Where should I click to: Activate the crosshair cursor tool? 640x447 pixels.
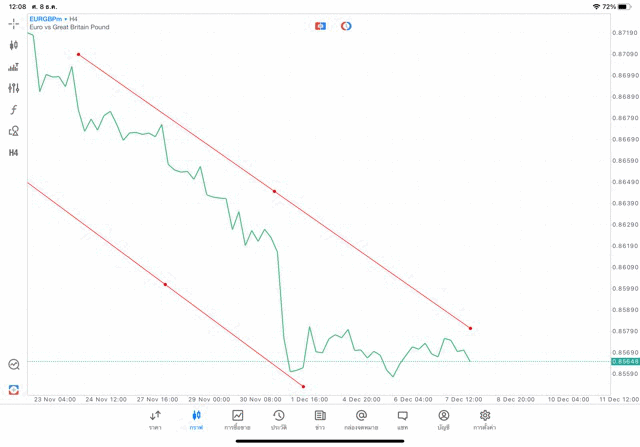[x=14, y=23]
